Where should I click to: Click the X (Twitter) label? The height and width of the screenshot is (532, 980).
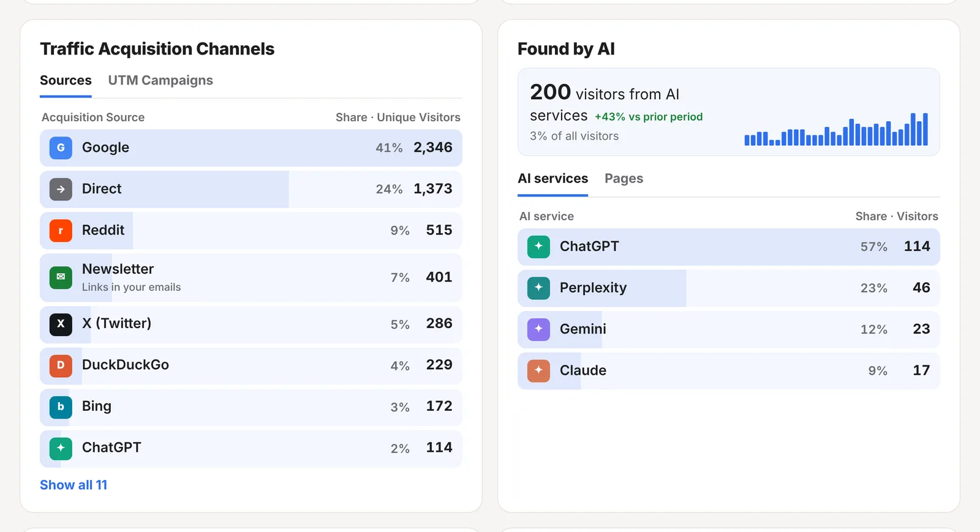pos(116,323)
